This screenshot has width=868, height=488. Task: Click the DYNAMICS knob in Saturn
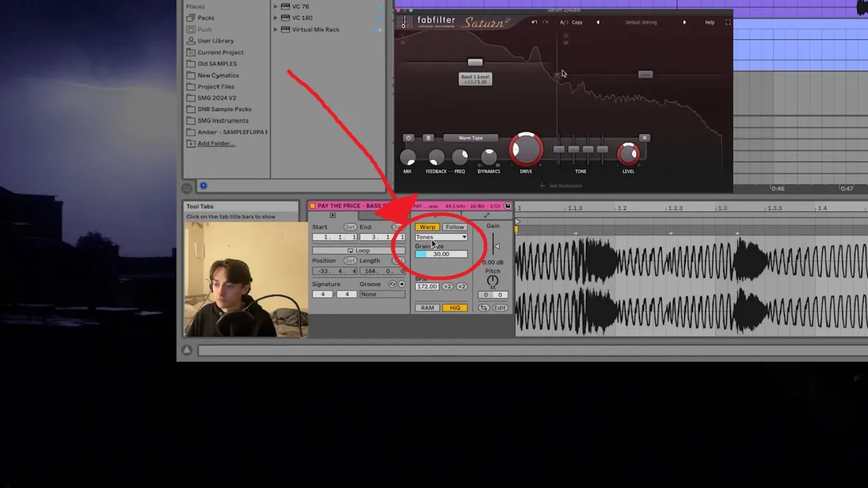point(488,157)
